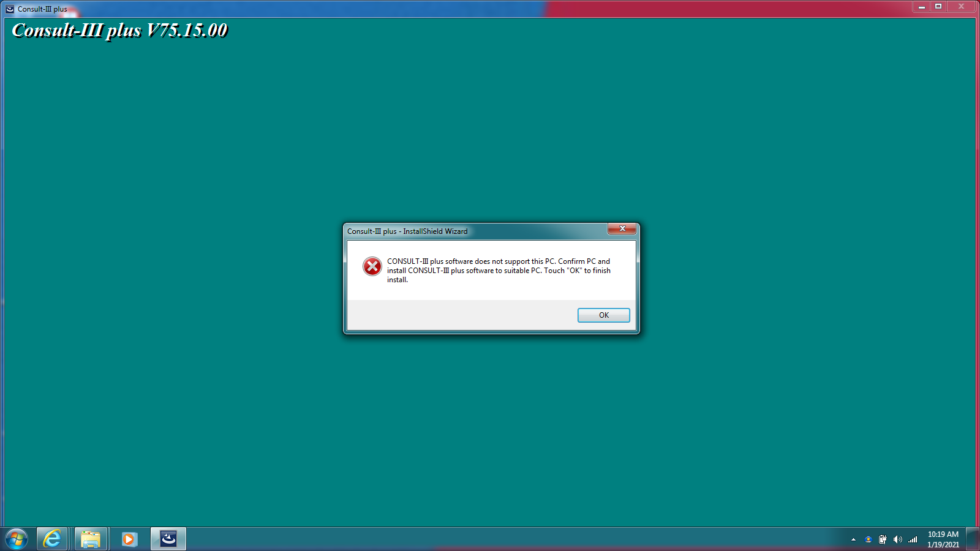
Task: Select the Consult-III plus installer taskbar item
Action: coord(168,539)
